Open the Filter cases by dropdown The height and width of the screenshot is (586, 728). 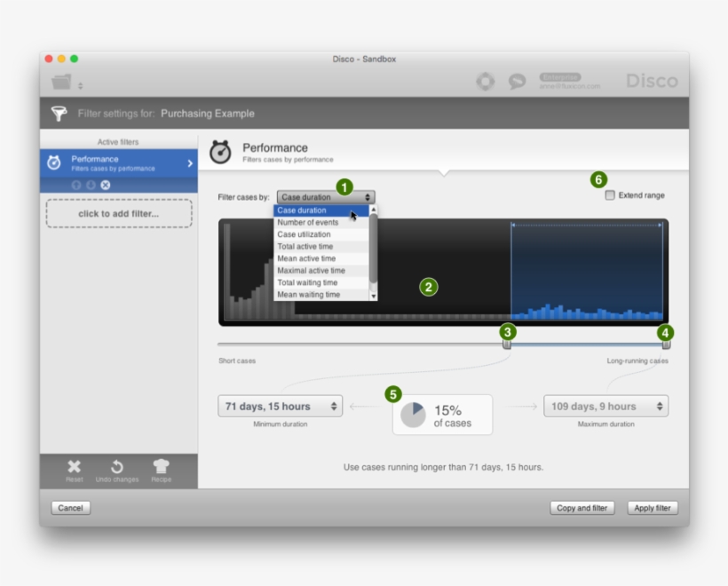326,197
